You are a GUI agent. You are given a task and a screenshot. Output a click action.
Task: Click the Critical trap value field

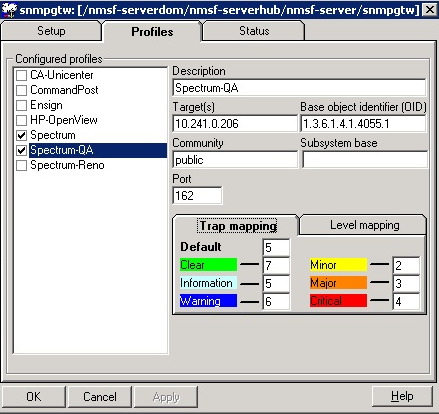[406, 301]
